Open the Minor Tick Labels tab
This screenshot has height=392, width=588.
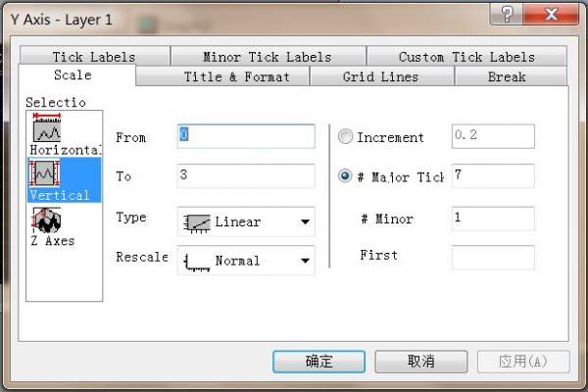point(268,57)
